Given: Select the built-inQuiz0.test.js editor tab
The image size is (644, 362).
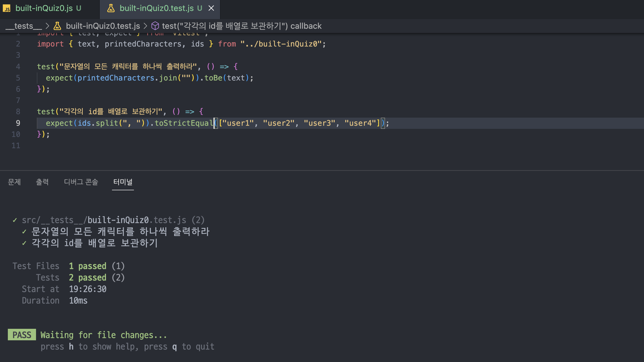Looking at the screenshot, I should pyautogui.click(x=156, y=8).
